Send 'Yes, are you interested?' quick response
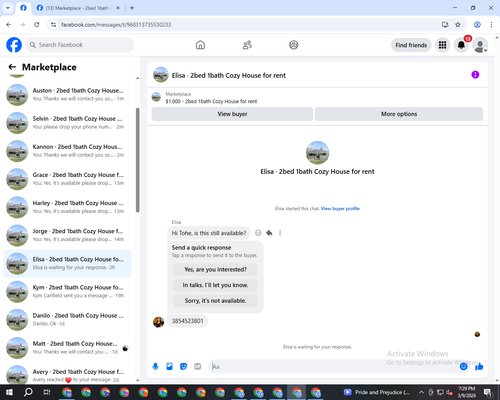 point(215,269)
